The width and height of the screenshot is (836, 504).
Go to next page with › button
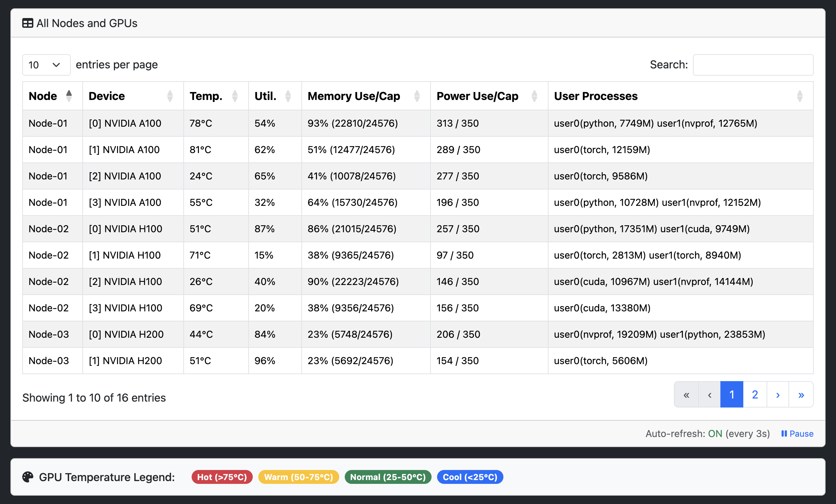(778, 395)
